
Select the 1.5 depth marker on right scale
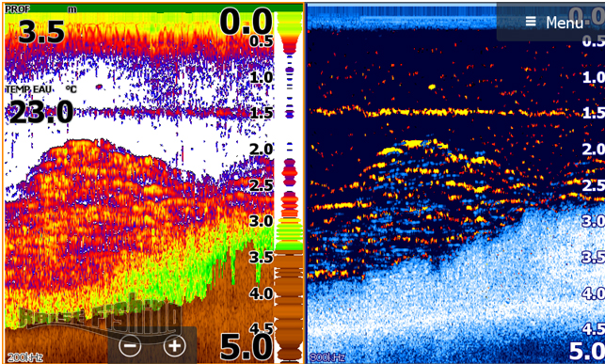click(593, 113)
